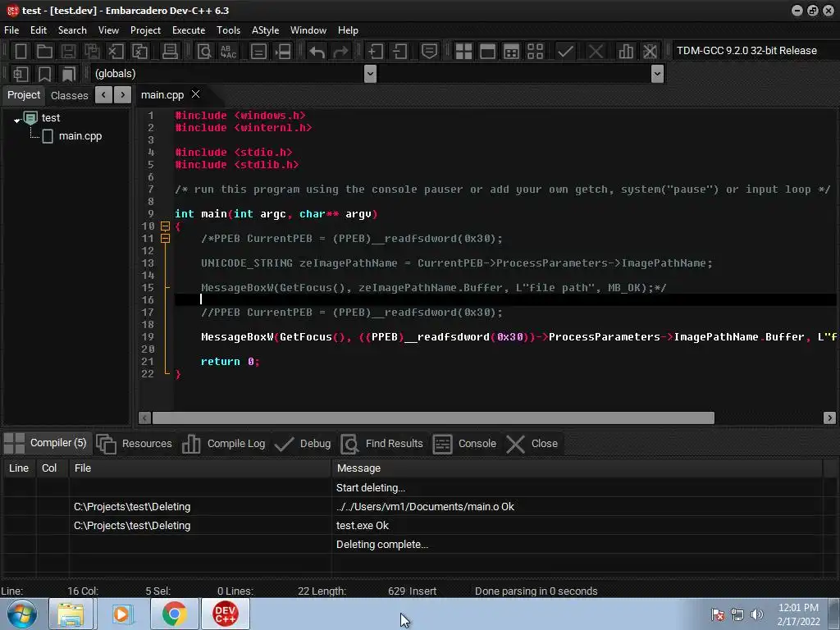Switch to the Console tab

tap(465, 444)
